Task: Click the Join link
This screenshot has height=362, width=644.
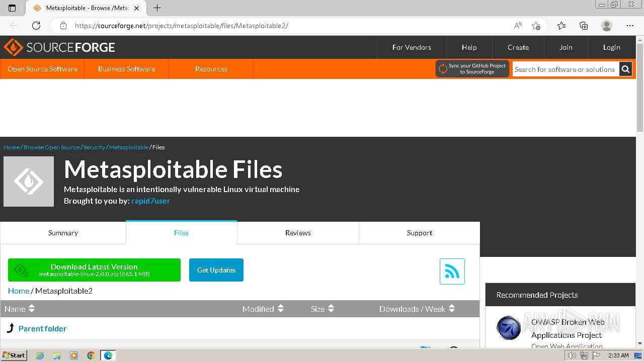Action: coord(566,47)
